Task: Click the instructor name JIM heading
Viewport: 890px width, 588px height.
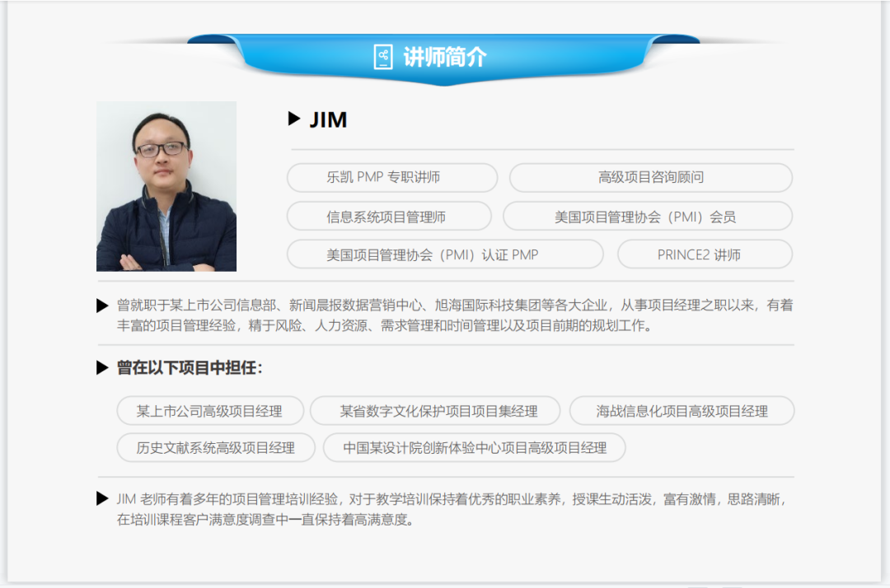Action: tap(328, 119)
